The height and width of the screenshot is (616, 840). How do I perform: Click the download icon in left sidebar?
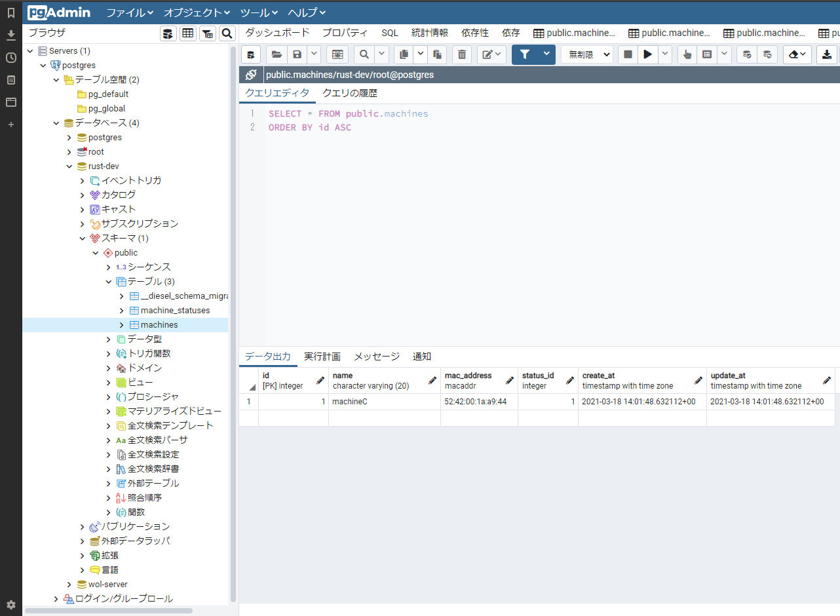click(11, 35)
